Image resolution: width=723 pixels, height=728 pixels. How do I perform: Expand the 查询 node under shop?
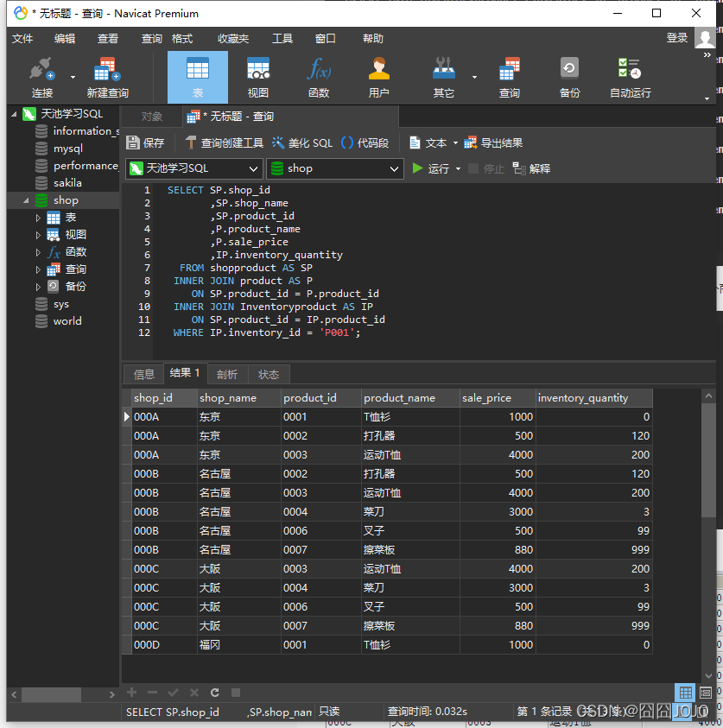click(38, 269)
